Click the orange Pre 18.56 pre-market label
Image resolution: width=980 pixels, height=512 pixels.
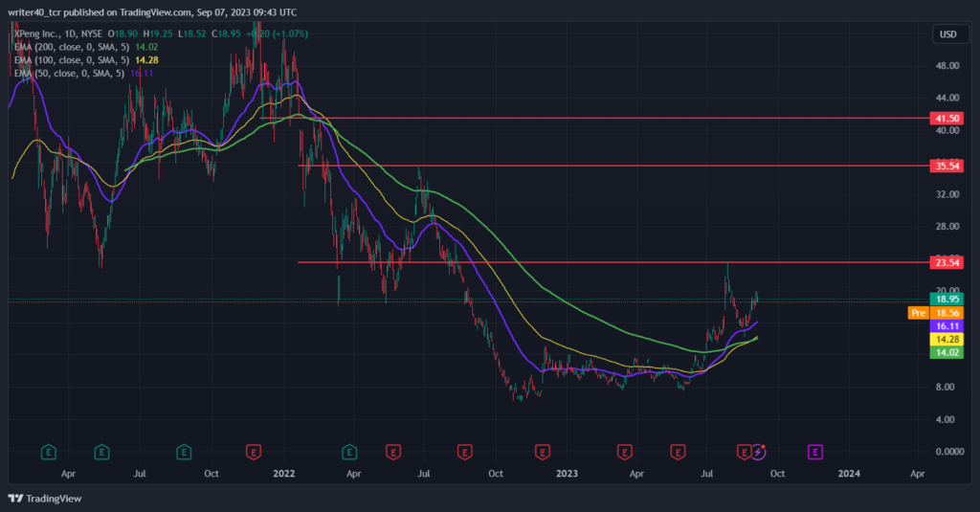click(936, 313)
